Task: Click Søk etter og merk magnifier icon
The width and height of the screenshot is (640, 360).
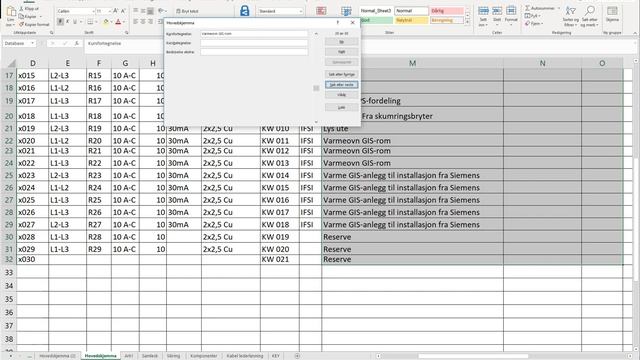Action: (589, 11)
